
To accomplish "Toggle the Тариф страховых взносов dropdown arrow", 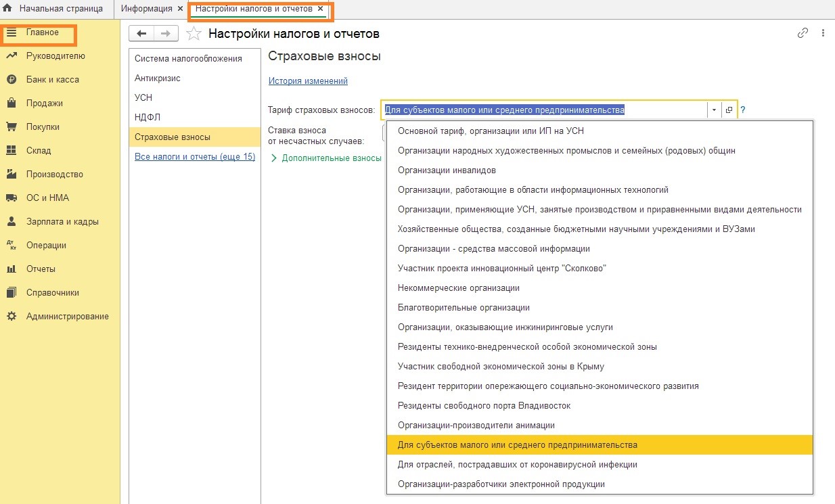I will [x=714, y=110].
